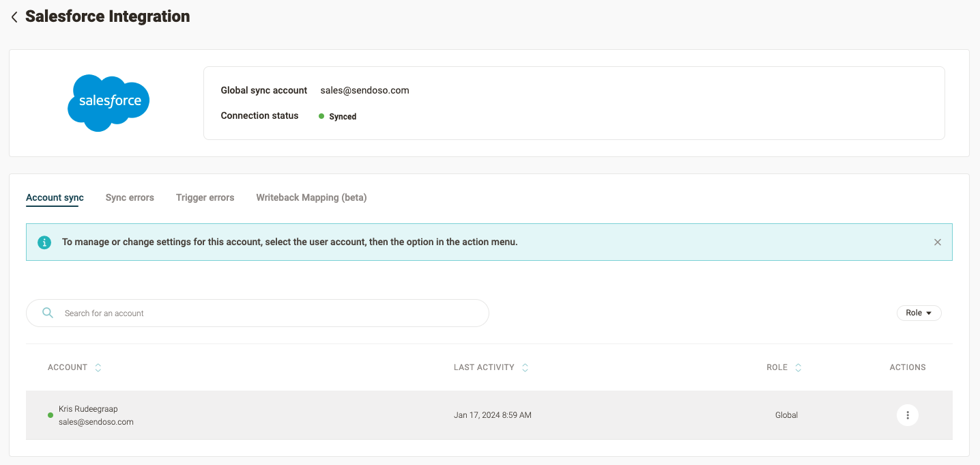980x465 pixels.
Task: Sort by the Account column arrows
Action: click(x=98, y=367)
